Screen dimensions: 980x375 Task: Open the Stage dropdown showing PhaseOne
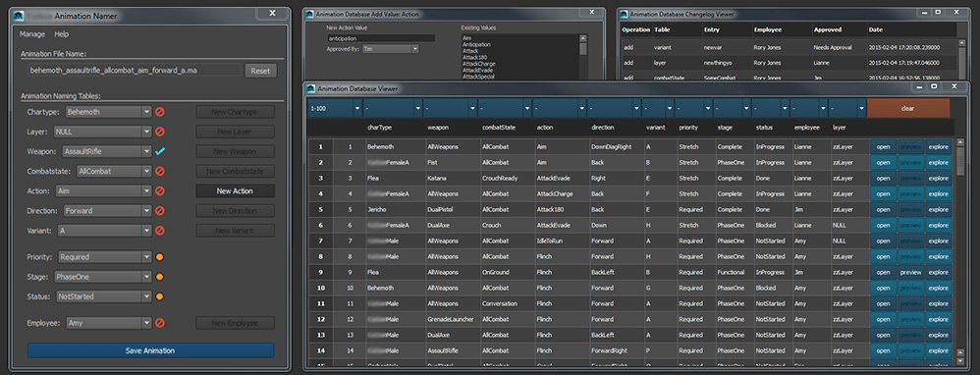[102, 277]
